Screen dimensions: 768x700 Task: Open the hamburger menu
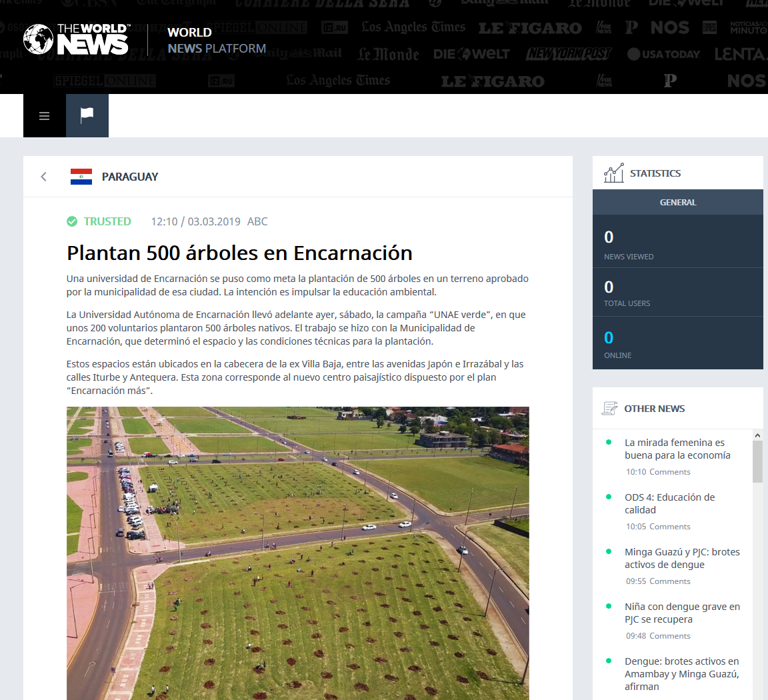pyautogui.click(x=45, y=116)
